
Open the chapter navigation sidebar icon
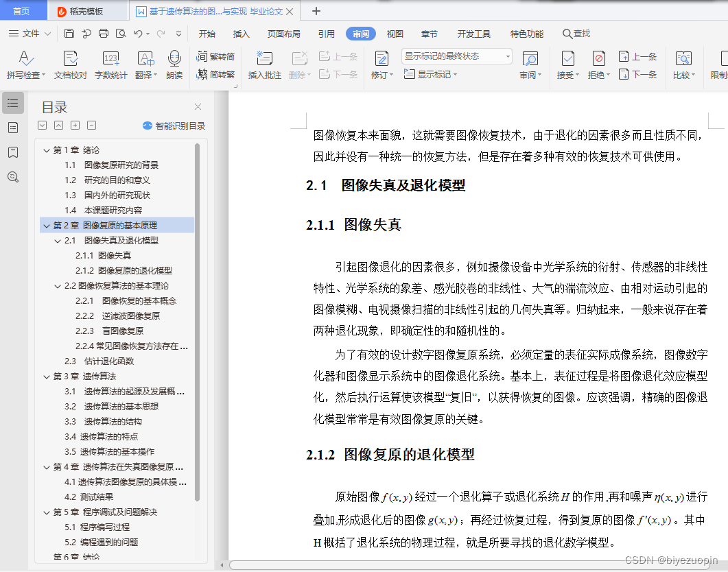13,128
